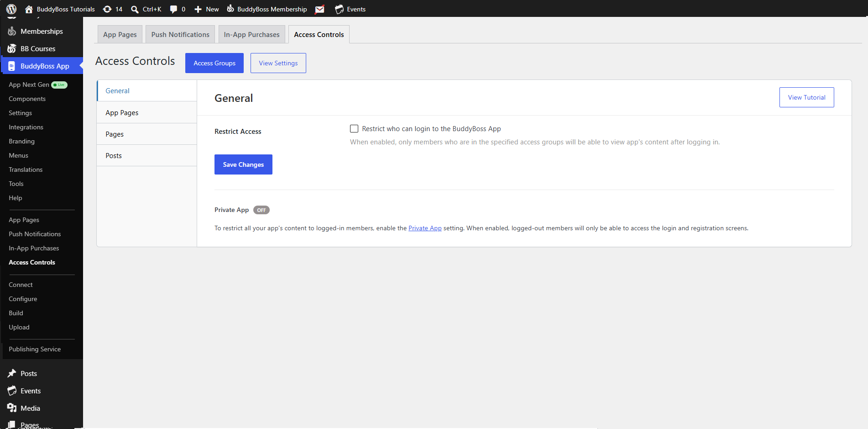
Task: Click the View Settings button
Action: (x=278, y=63)
